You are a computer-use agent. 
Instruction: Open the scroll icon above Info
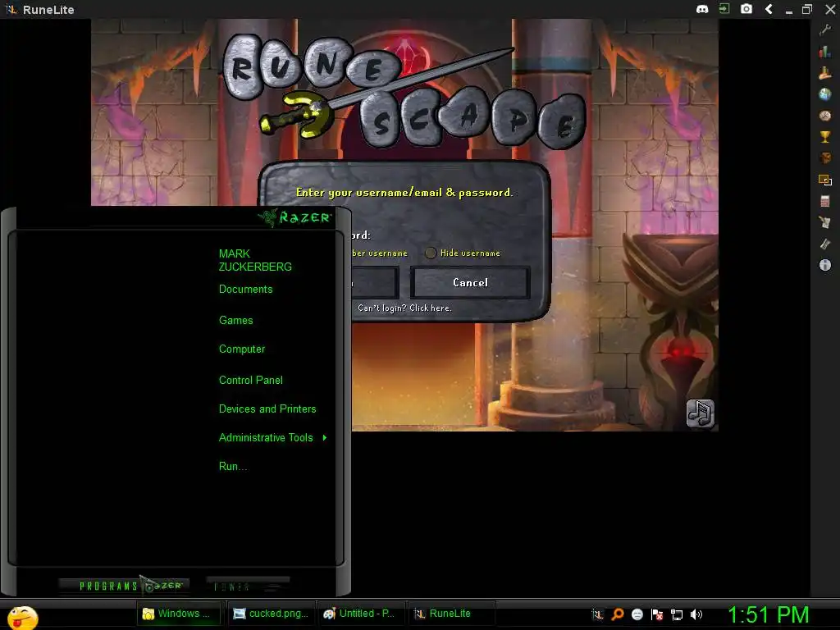coord(825,244)
